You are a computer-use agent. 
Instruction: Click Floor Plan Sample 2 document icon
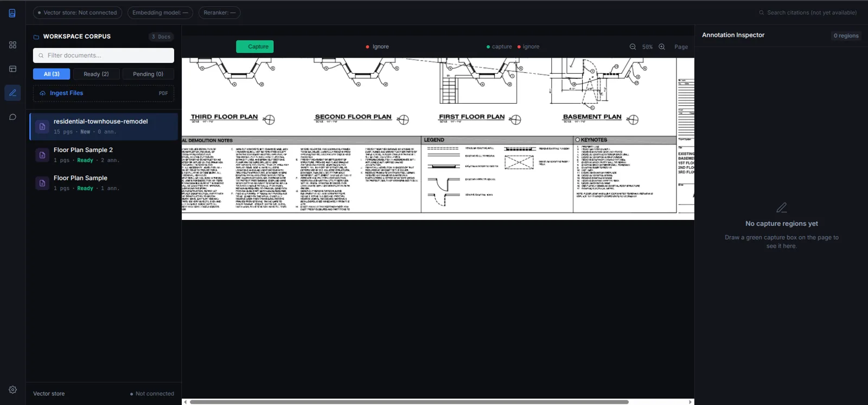[x=42, y=155]
